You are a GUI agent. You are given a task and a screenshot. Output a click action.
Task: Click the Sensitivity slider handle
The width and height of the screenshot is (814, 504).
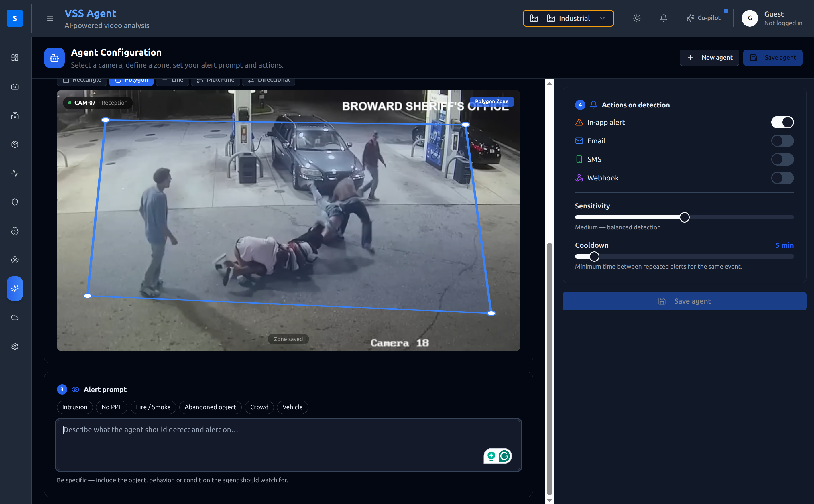click(684, 217)
